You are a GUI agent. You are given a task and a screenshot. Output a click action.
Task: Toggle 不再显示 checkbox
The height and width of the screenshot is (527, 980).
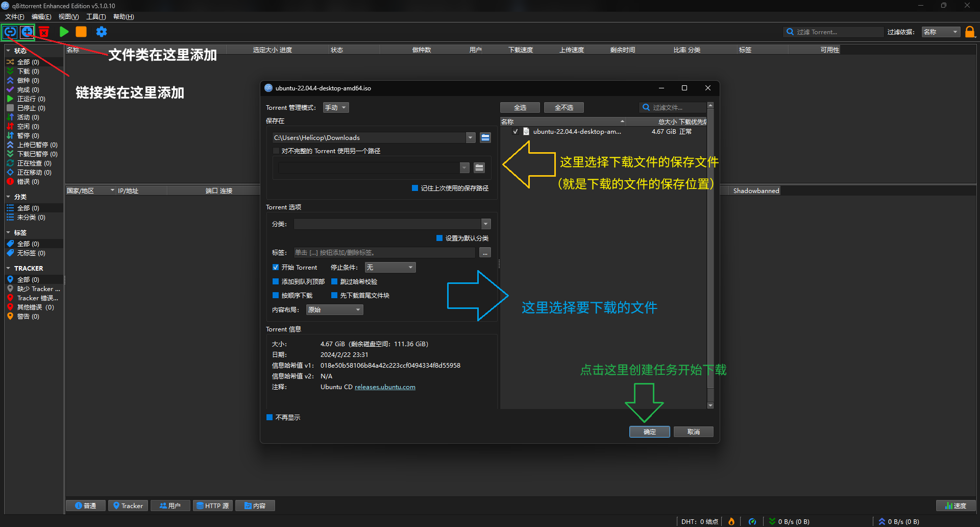(269, 417)
